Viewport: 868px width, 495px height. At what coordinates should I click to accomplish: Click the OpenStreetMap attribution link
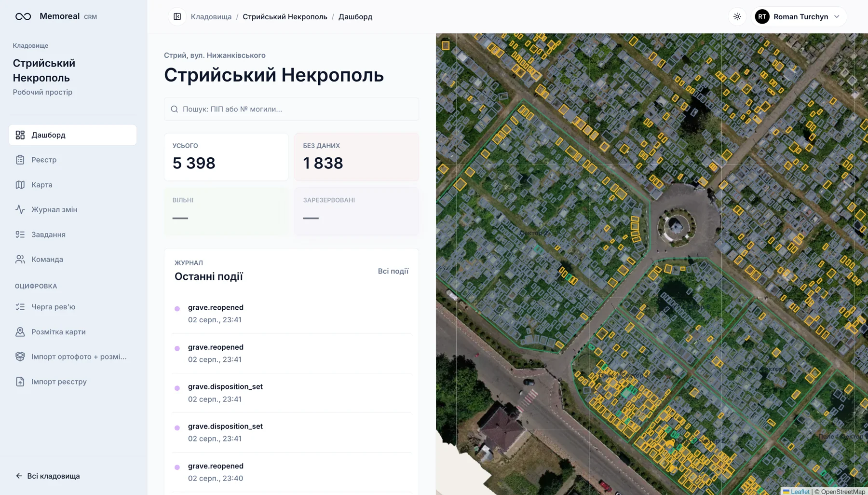coord(843,492)
